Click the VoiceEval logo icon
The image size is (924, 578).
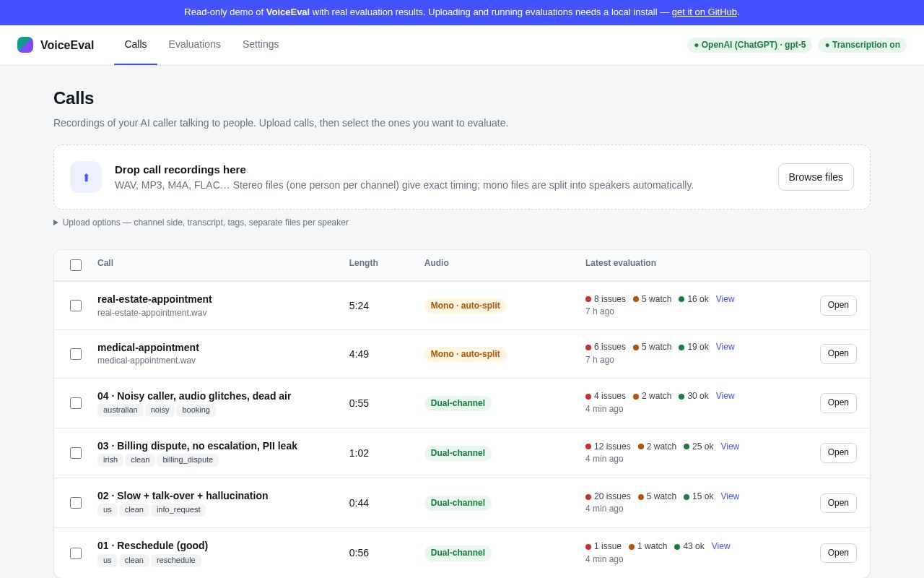[25, 45]
